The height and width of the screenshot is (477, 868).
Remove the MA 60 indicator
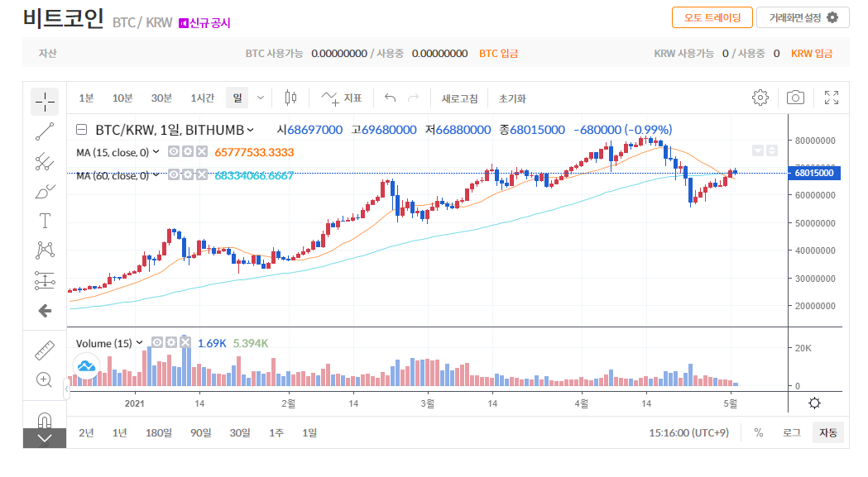click(202, 175)
